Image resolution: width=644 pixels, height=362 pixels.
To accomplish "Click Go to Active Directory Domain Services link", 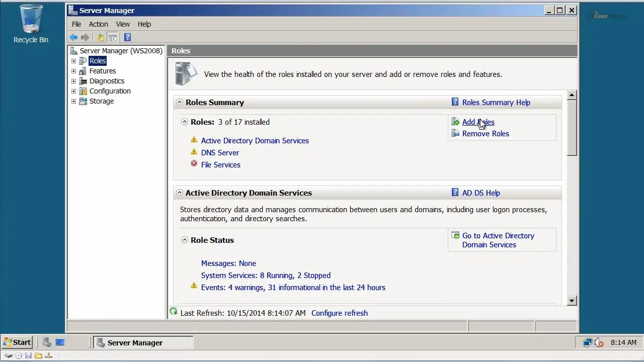I will pos(498,240).
